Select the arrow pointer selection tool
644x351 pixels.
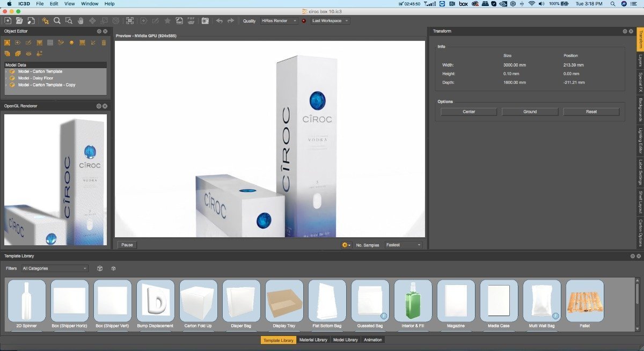coord(45,21)
